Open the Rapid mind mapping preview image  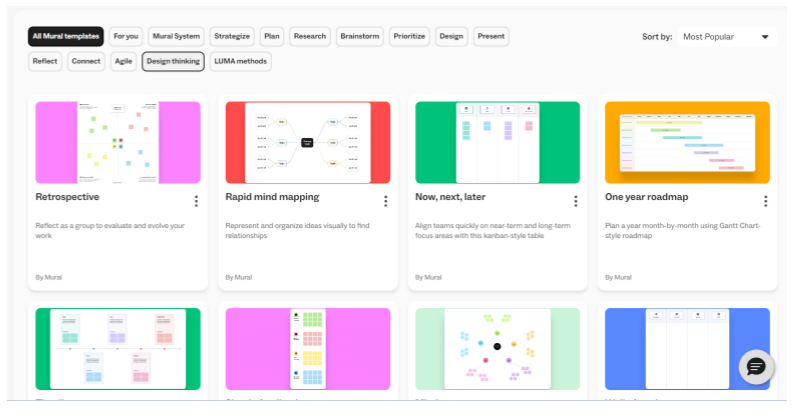click(307, 142)
